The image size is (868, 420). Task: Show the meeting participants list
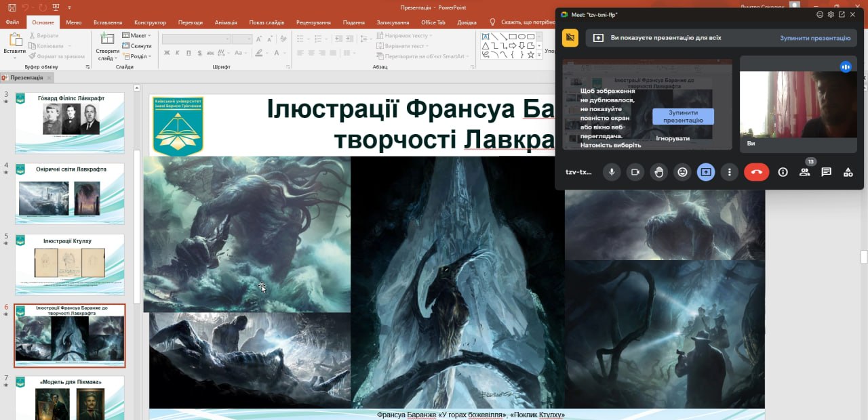(804, 172)
